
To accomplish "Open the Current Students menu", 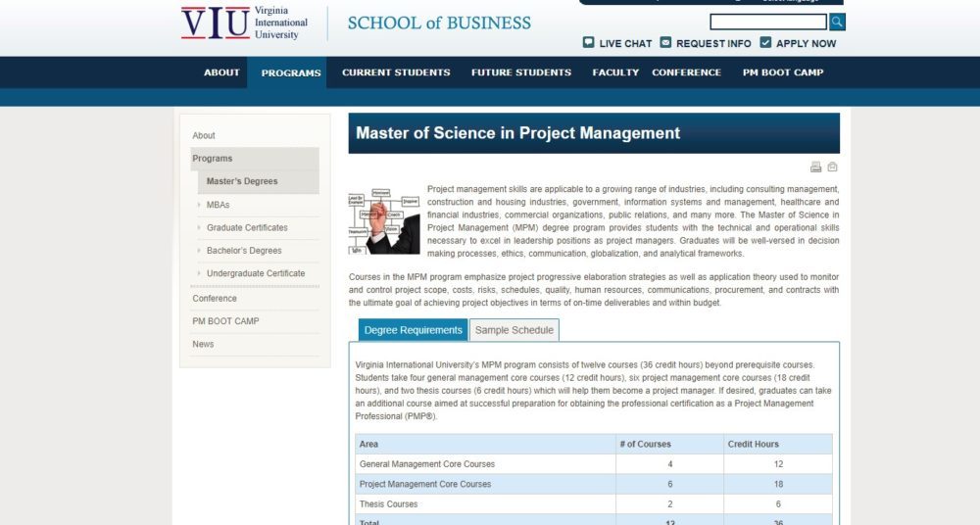I will (396, 72).
